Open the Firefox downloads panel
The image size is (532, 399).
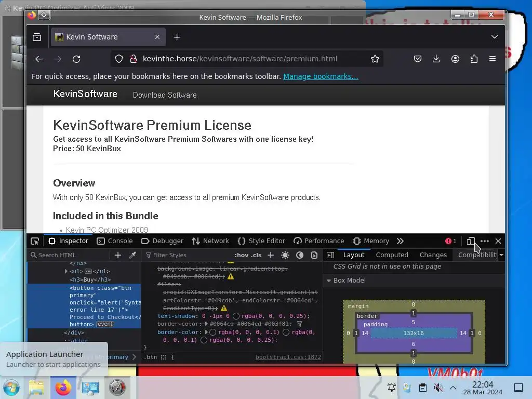pyautogui.click(x=436, y=59)
